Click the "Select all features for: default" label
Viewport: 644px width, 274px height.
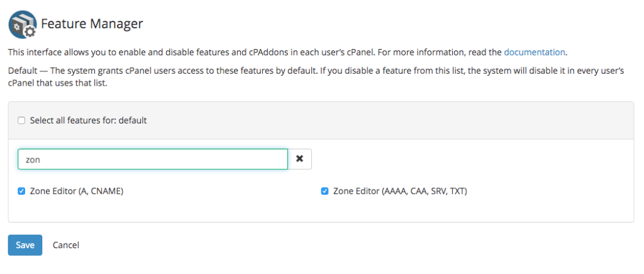tap(88, 120)
